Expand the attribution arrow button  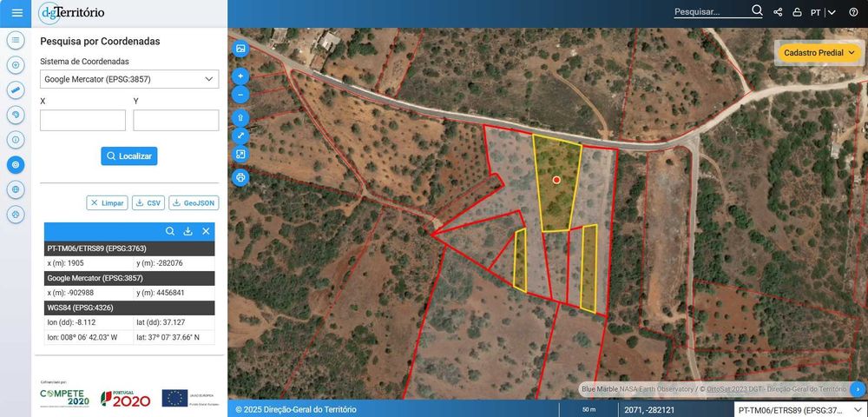[x=858, y=388]
